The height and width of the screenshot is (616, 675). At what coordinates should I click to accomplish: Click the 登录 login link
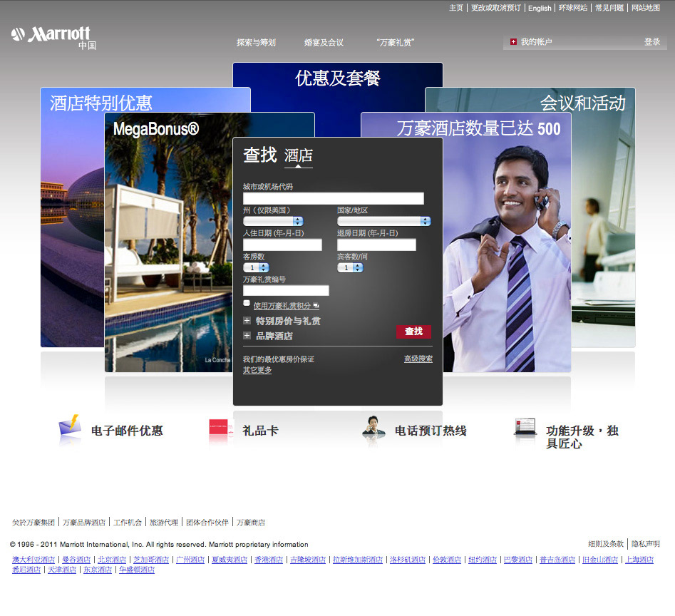(x=652, y=42)
